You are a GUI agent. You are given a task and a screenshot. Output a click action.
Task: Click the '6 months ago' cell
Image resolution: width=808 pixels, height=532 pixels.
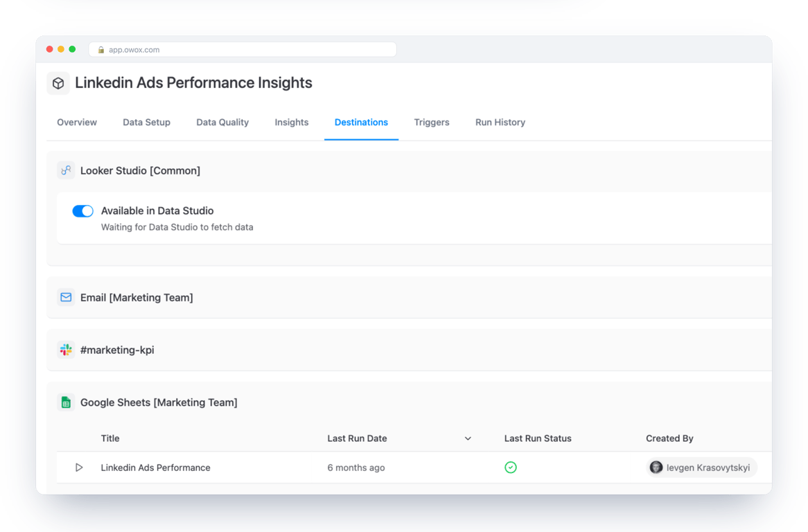[356, 468]
